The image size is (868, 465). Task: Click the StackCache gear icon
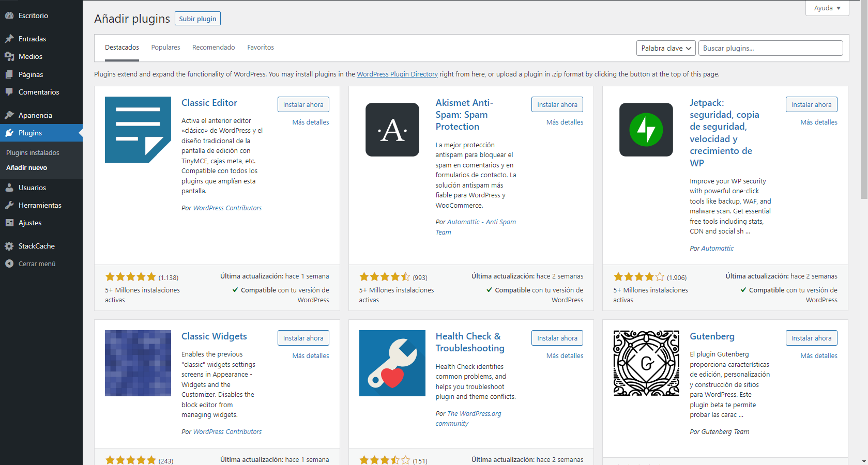click(x=9, y=246)
